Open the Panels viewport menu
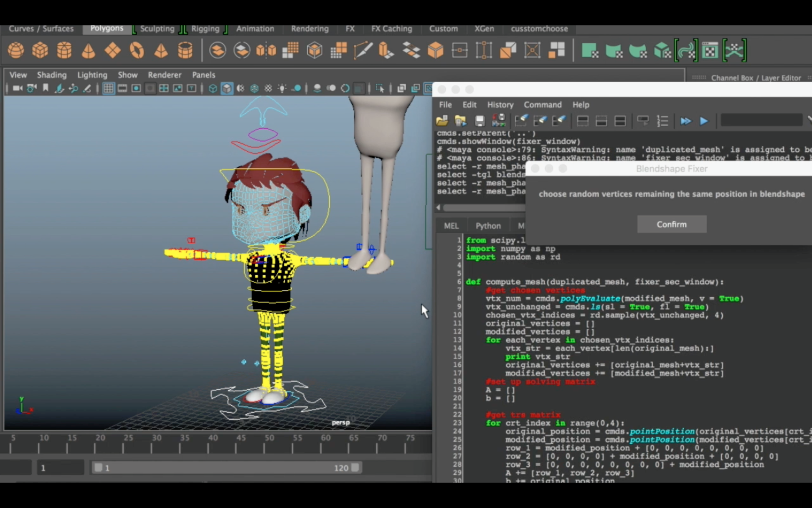812x508 pixels. pos(203,75)
